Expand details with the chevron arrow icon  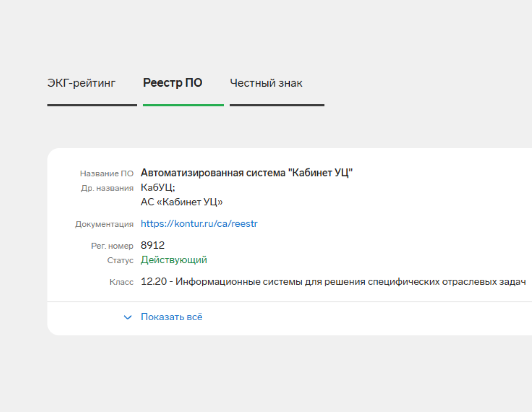[x=128, y=317]
